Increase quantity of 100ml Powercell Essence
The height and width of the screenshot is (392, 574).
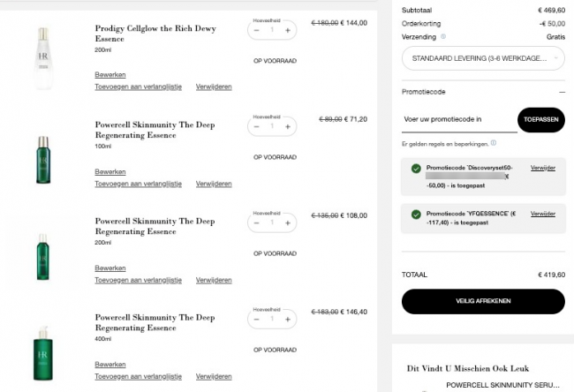coord(288,126)
